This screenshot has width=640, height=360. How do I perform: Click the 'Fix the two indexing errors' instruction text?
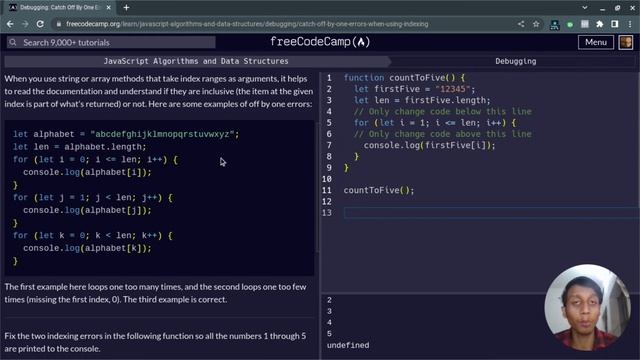coord(155,342)
